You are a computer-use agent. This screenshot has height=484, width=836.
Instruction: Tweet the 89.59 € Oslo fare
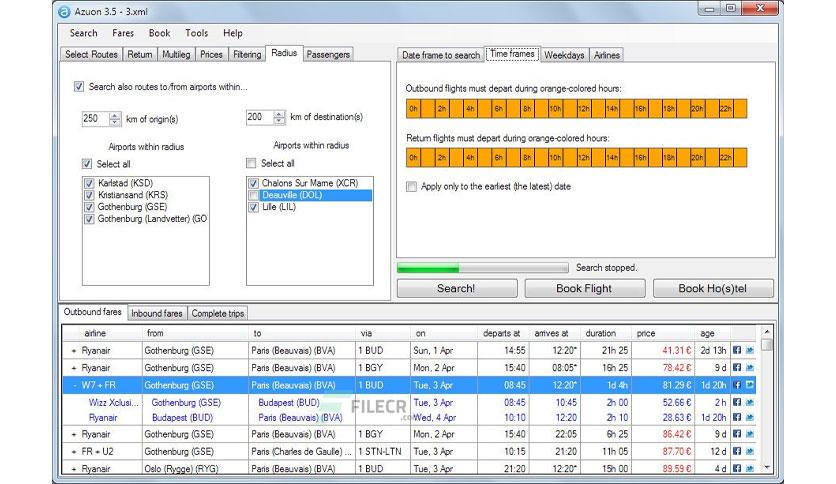tap(750, 468)
